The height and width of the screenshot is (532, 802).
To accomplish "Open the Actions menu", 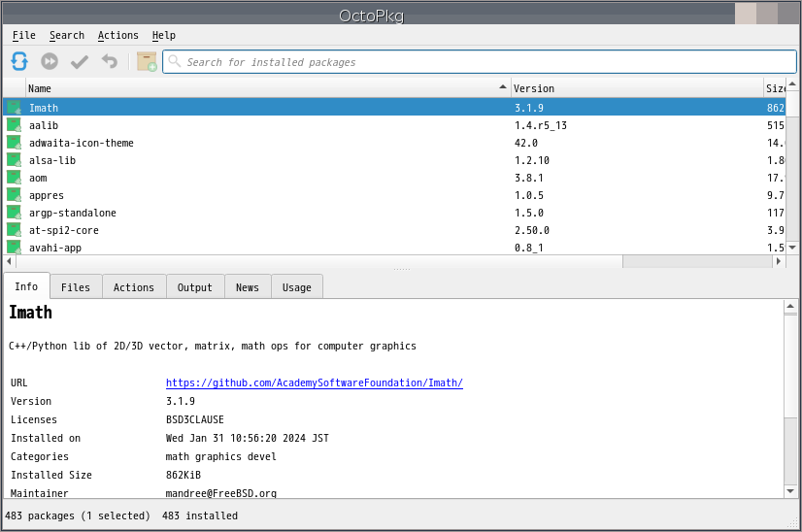I will pos(117,35).
